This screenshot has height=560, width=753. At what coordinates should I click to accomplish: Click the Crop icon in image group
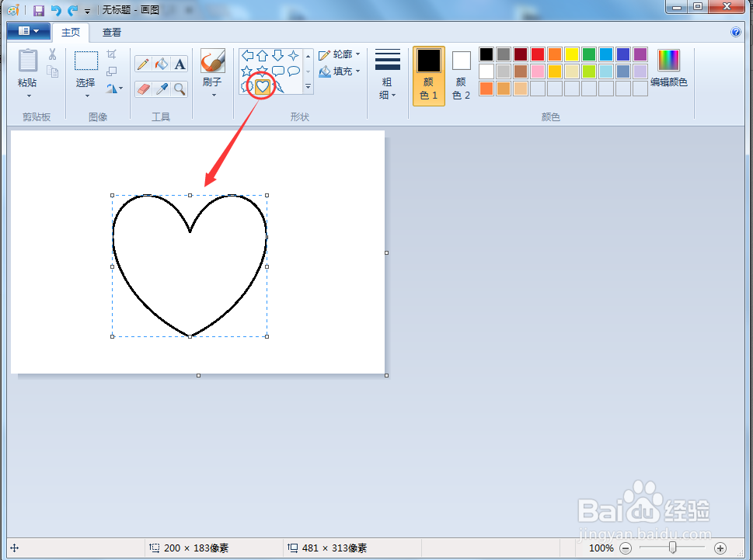click(111, 54)
